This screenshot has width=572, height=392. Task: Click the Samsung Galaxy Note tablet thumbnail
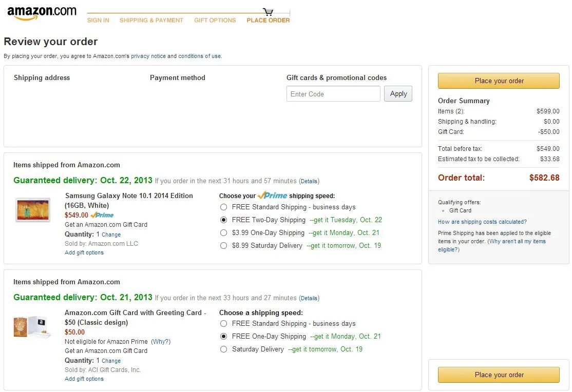coord(33,210)
